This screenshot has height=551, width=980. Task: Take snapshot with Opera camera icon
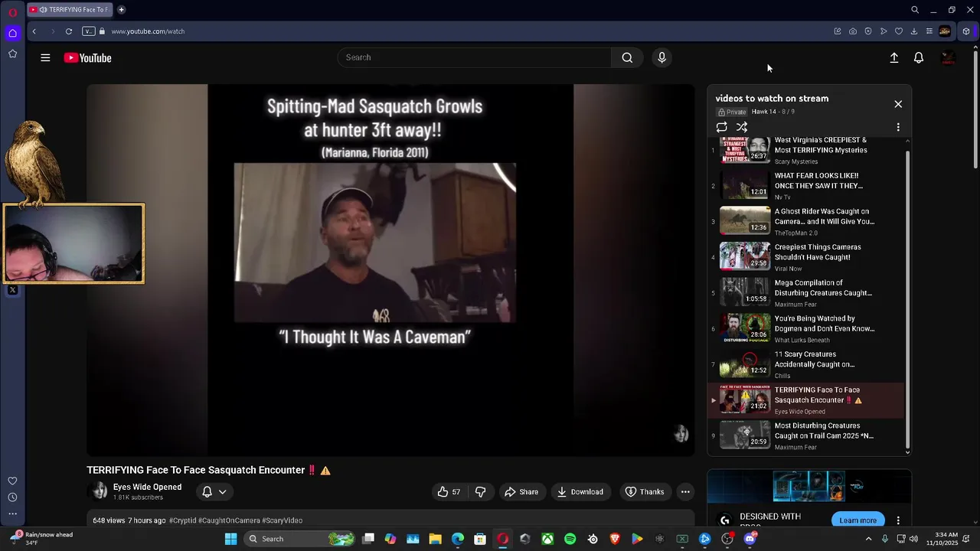tap(853, 31)
